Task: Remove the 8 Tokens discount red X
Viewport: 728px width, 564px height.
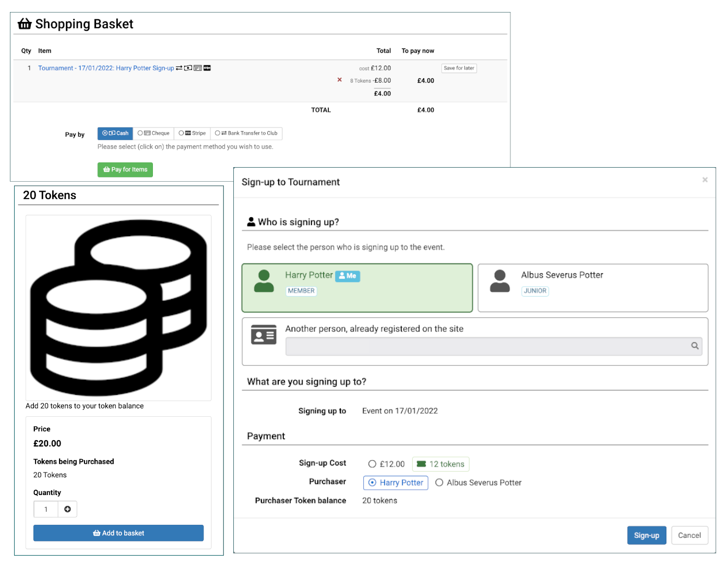Action: 339,80
